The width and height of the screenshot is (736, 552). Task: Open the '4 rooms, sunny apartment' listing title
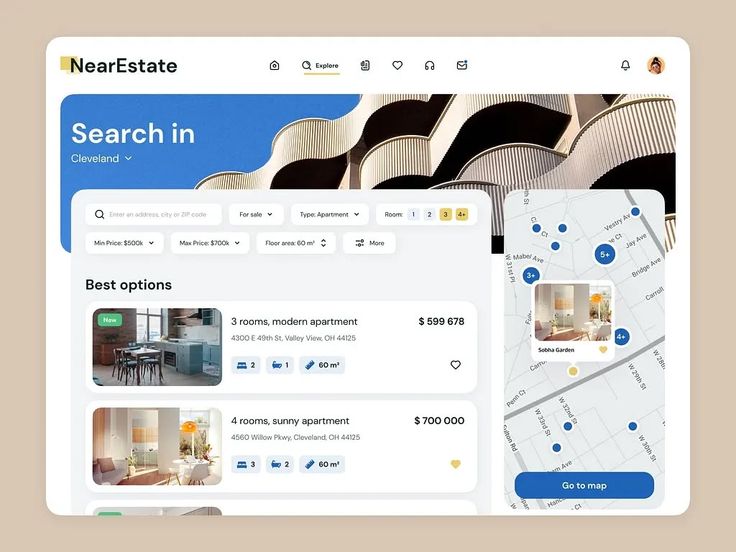click(290, 421)
